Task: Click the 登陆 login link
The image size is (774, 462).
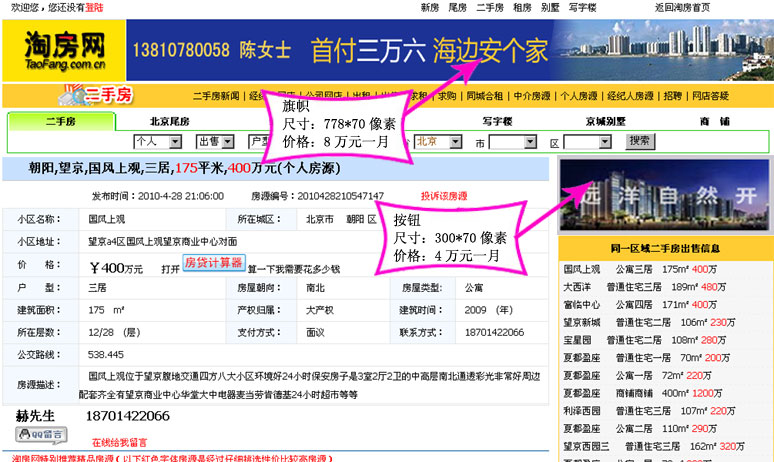Action: [x=94, y=7]
